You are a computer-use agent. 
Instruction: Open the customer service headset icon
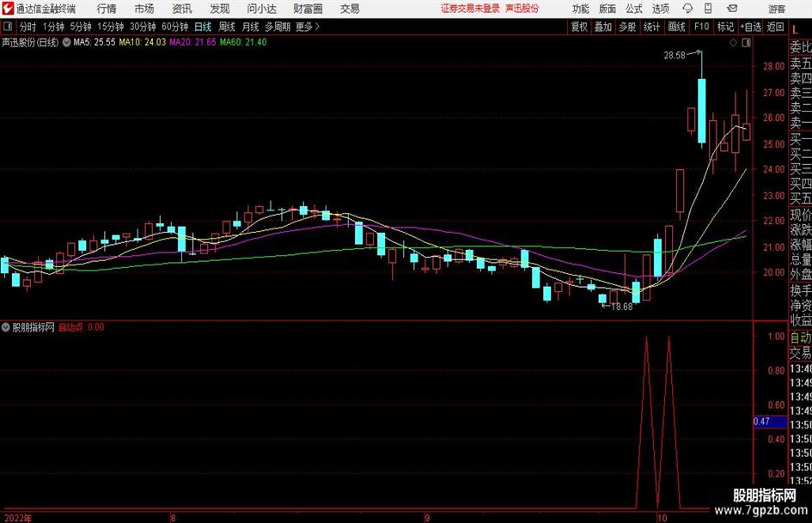687,9
